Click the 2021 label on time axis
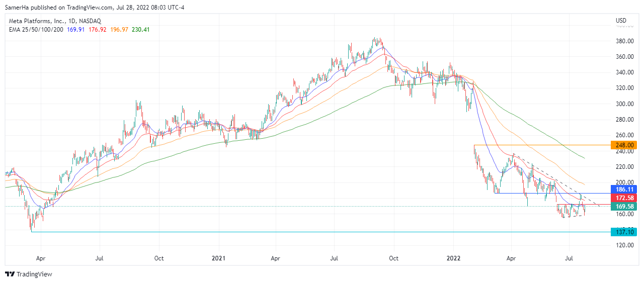 click(x=217, y=259)
